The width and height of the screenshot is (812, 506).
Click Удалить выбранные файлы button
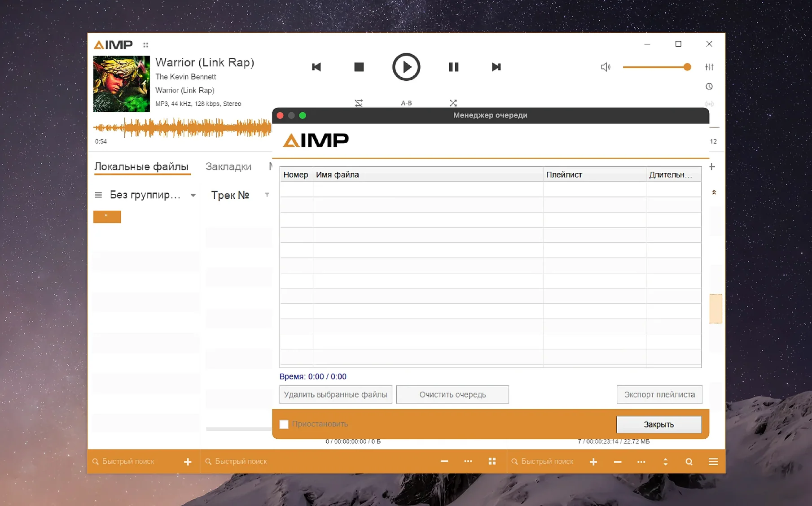point(336,395)
